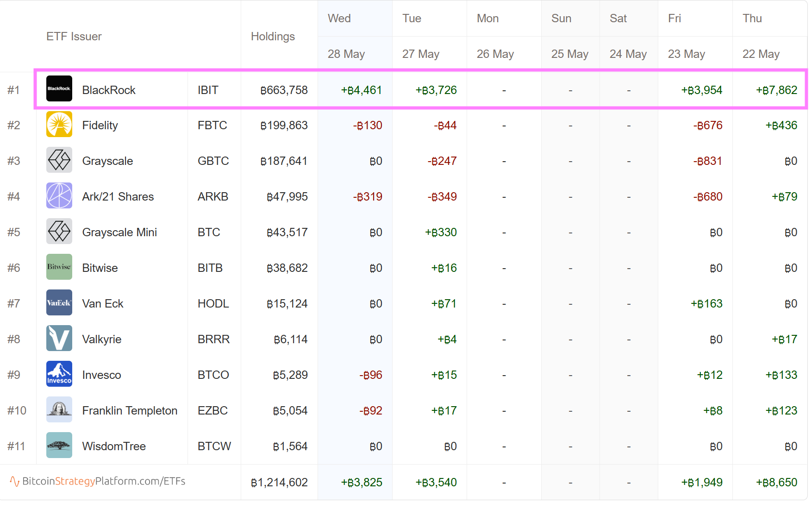Click the WisdomTree tree logo
Viewport: 812px width, 509px height.
coord(59,445)
